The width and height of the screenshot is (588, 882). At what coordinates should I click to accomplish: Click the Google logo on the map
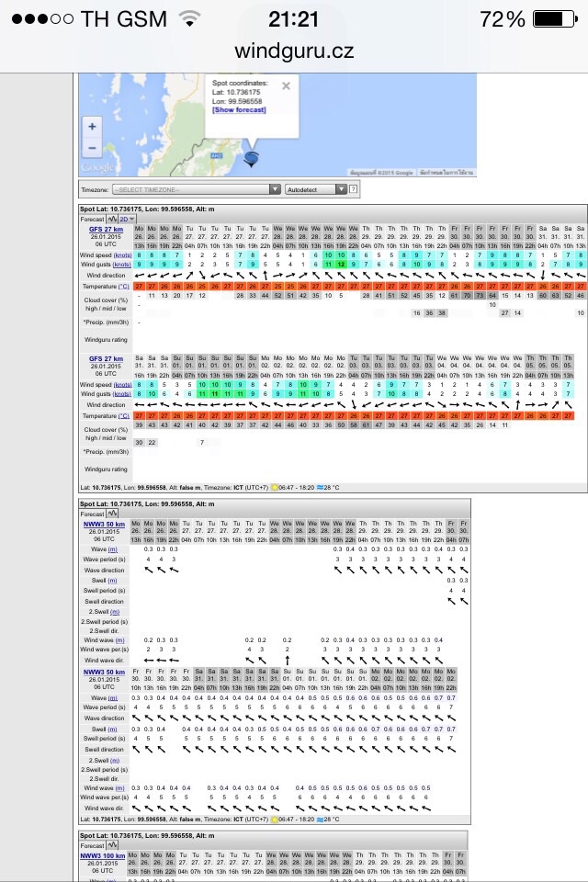[97, 167]
